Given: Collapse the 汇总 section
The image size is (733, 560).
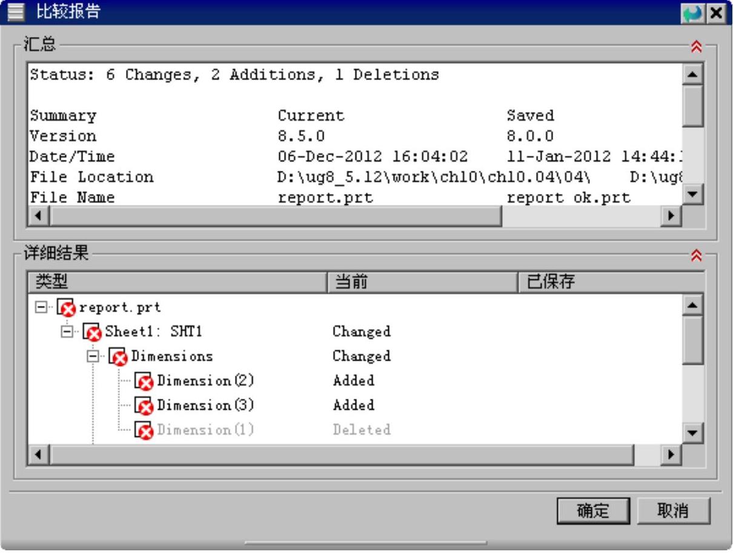Looking at the screenshot, I should click(696, 47).
